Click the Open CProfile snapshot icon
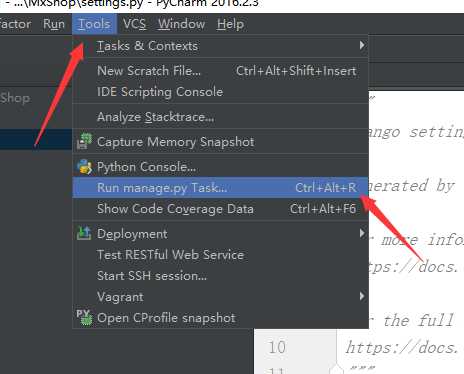Screen dimensions: 464x374 pos(84,317)
